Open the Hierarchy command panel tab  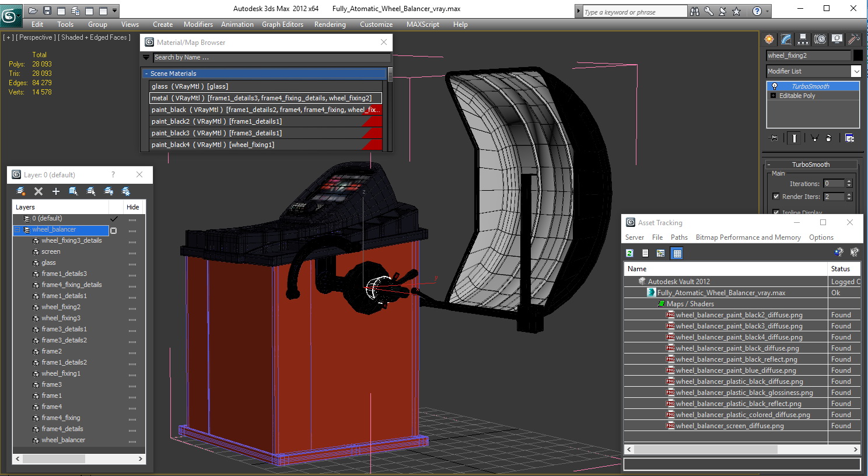click(x=803, y=39)
